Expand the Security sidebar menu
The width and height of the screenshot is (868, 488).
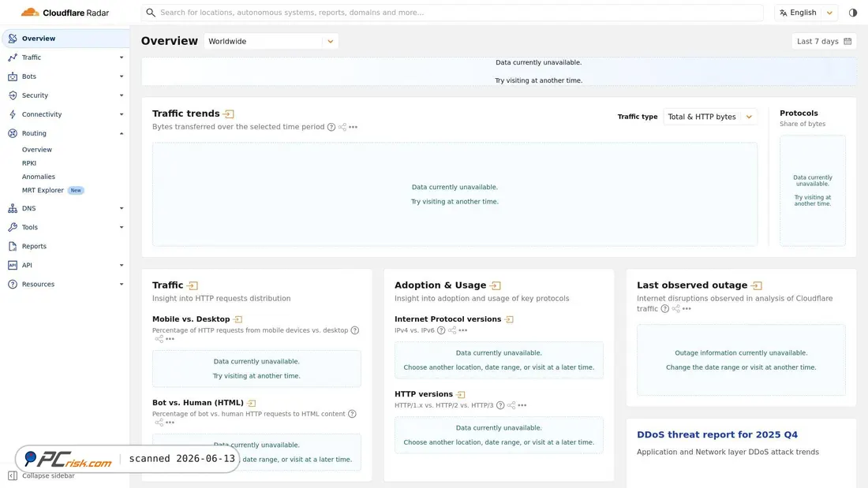[122, 95]
